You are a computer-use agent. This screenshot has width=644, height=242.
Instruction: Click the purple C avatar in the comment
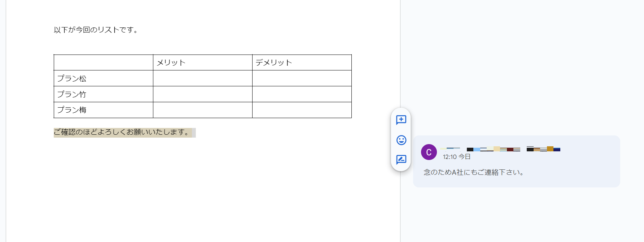click(x=429, y=152)
